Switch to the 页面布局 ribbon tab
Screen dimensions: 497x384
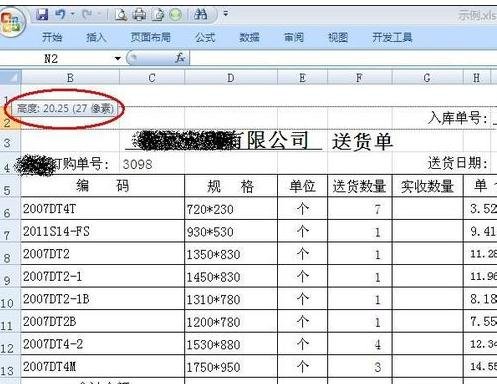click(150, 37)
